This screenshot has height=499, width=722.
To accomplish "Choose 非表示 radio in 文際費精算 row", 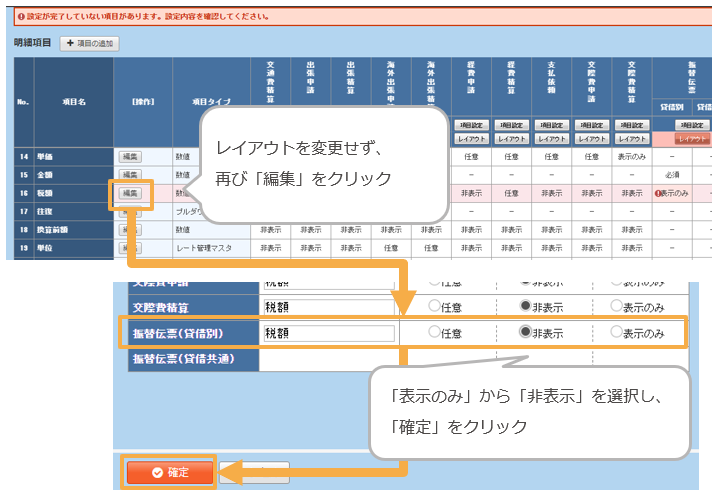I will coord(526,306).
